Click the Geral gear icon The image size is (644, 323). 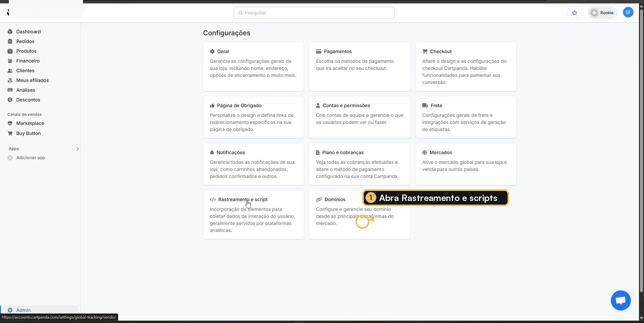click(x=212, y=52)
